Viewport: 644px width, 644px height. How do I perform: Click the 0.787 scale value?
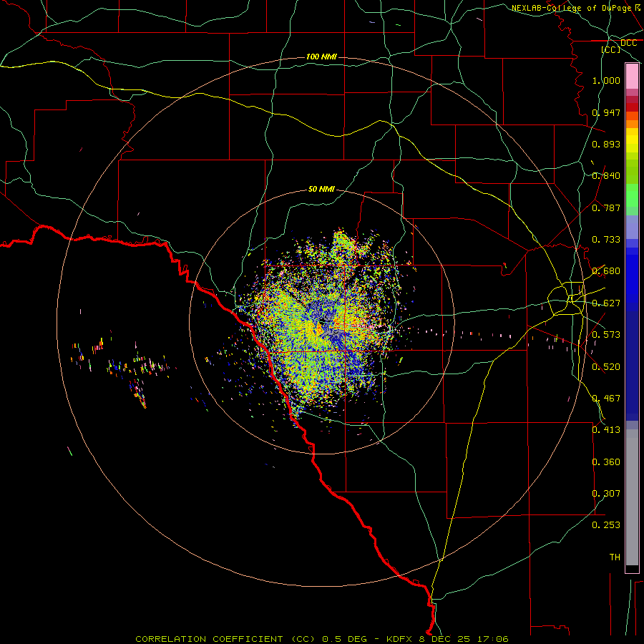click(x=606, y=208)
